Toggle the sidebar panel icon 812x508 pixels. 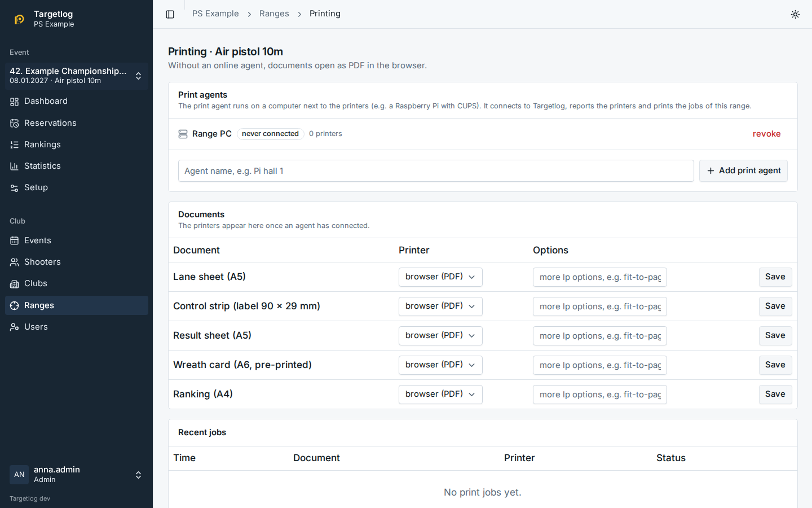170,14
